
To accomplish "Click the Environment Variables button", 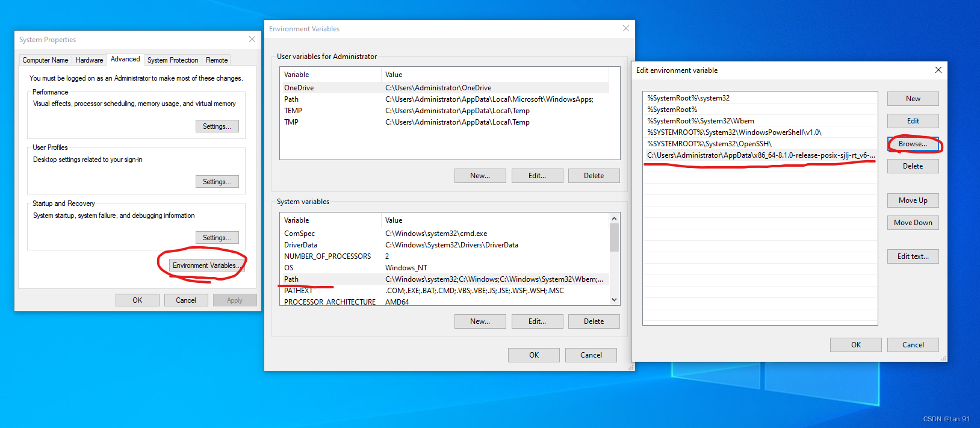I will [x=206, y=265].
